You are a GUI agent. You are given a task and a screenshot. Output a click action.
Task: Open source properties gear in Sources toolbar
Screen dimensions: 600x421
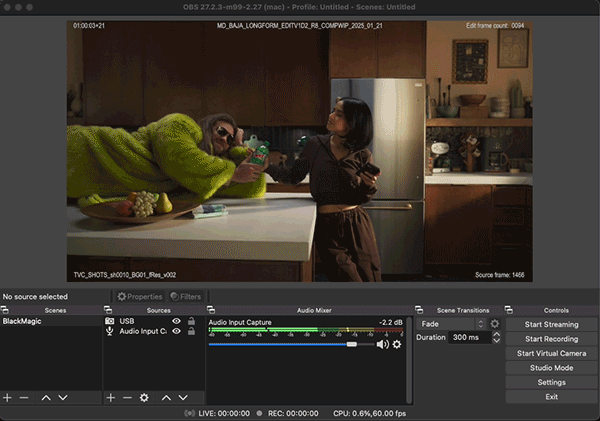tap(144, 398)
